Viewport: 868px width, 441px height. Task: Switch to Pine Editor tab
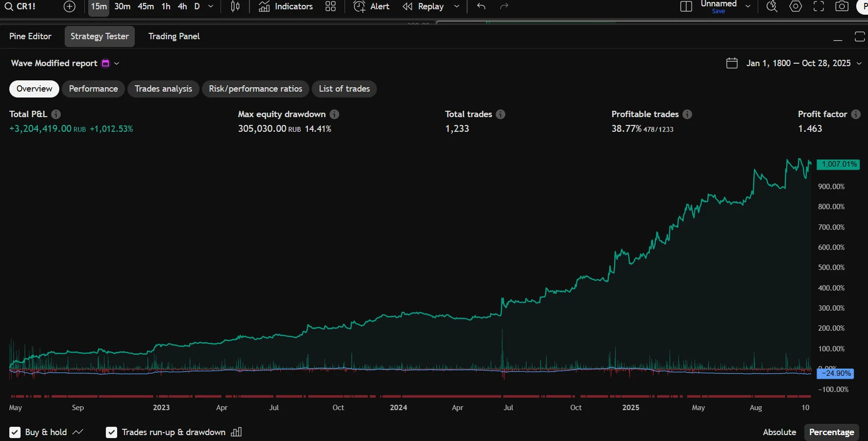[x=30, y=36]
